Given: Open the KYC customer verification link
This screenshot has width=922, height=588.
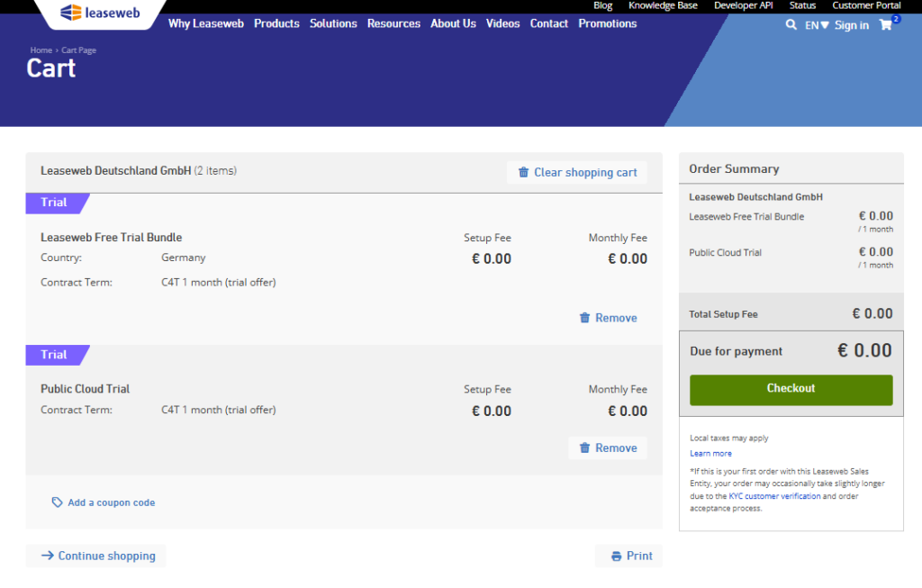Looking at the screenshot, I should [x=774, y=496].
